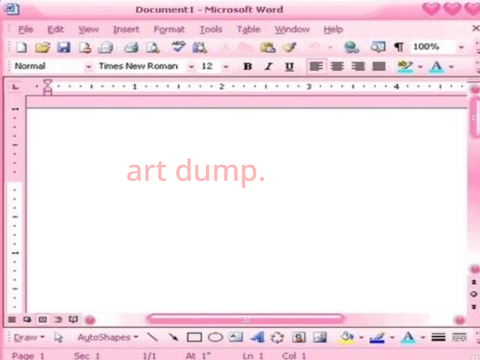Image resolution: width=480 pixels, height=360 pixels.
Task: Create a new blank document
Action: tap(22, 47)
